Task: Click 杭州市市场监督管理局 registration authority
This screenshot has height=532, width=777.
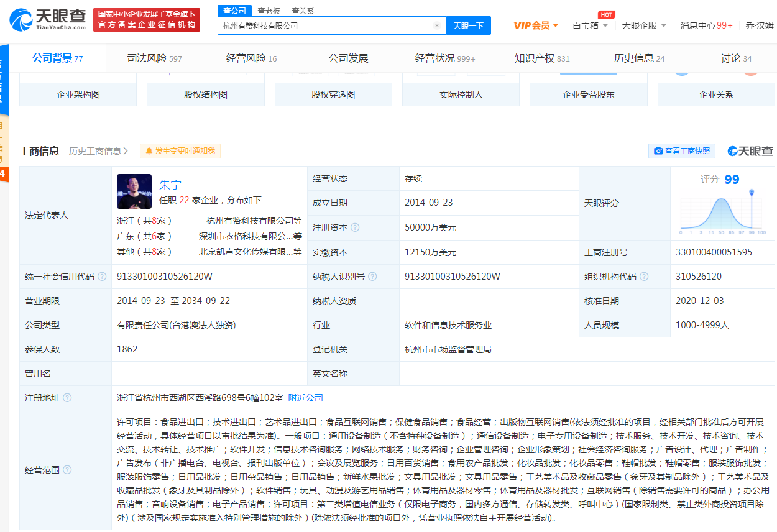Action: point(448,349)
